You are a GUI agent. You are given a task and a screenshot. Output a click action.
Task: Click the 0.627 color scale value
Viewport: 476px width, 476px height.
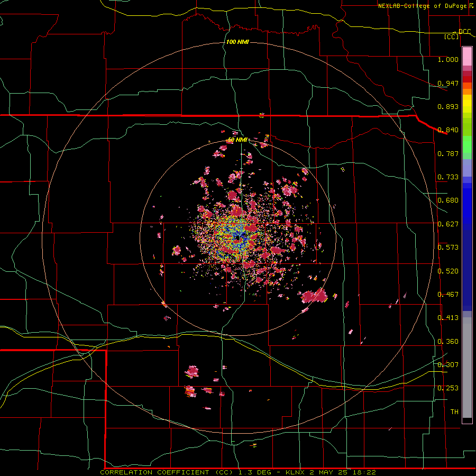pyautogui.click(x=448, y=224)
